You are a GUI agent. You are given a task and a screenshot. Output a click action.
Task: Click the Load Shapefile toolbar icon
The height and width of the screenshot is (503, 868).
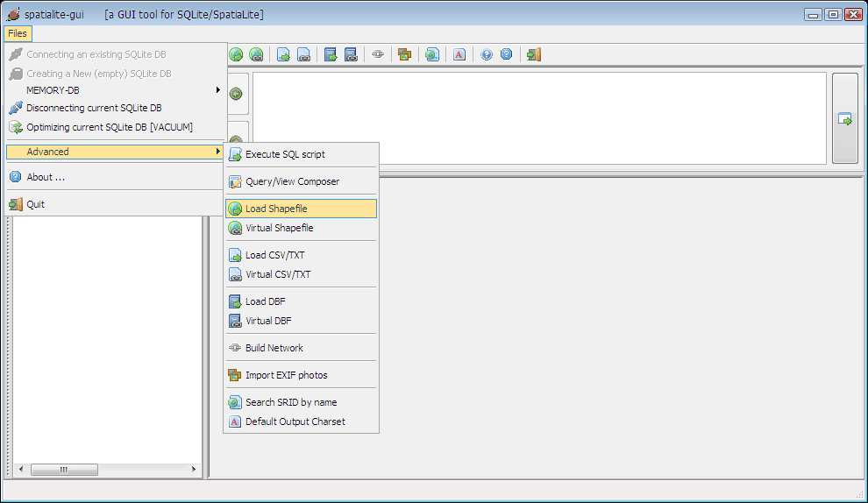tap(236, 54)
